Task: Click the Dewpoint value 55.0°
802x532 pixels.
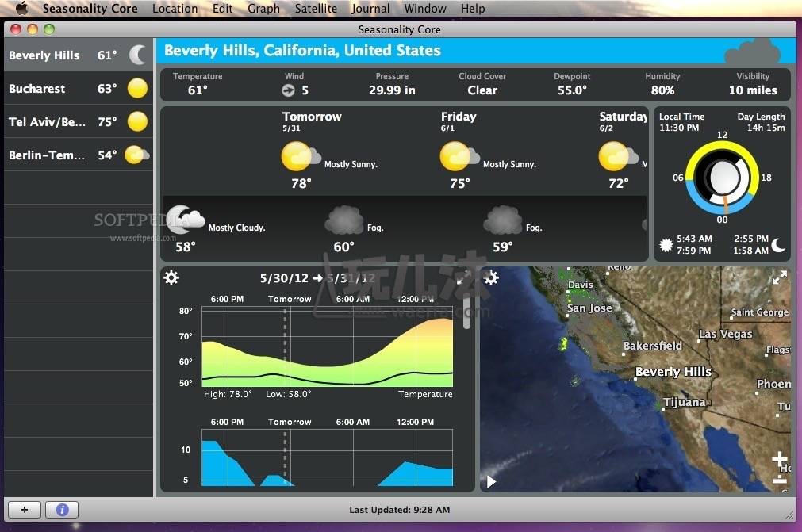Action: coord(572,90)
